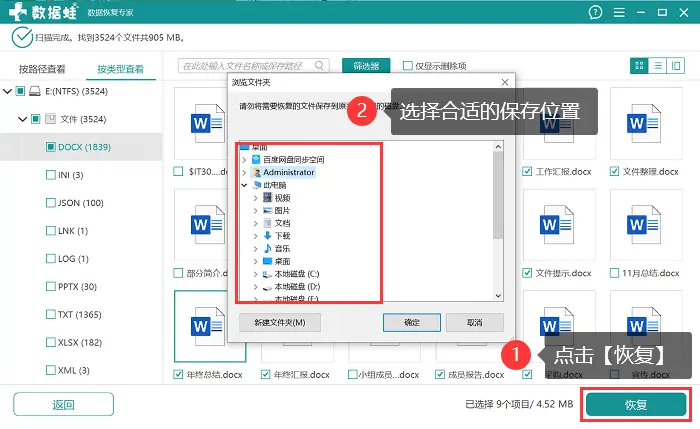Choose the 文档 folder in dialog
This screenshot has height=429, width=700.
pyautogui.click(x=277, y=223)
